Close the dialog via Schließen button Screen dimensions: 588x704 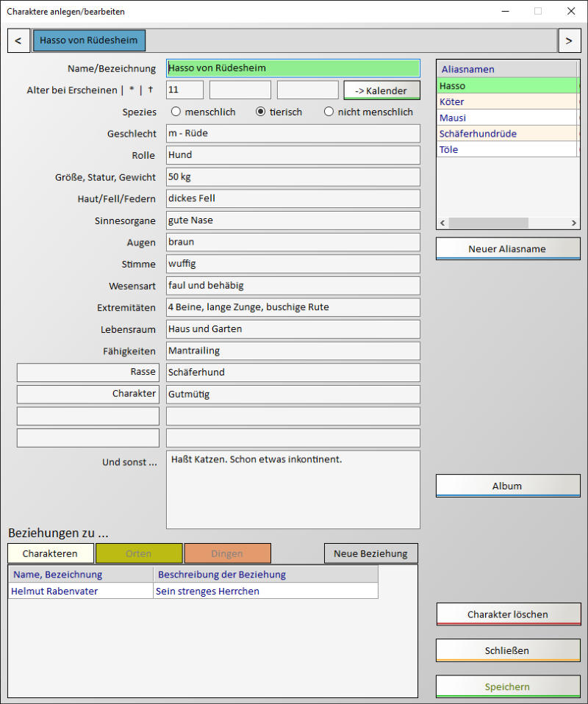[507, 650]
